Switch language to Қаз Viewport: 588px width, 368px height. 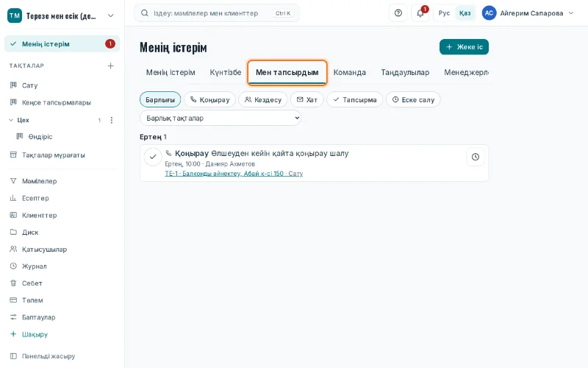pos(465,13)
